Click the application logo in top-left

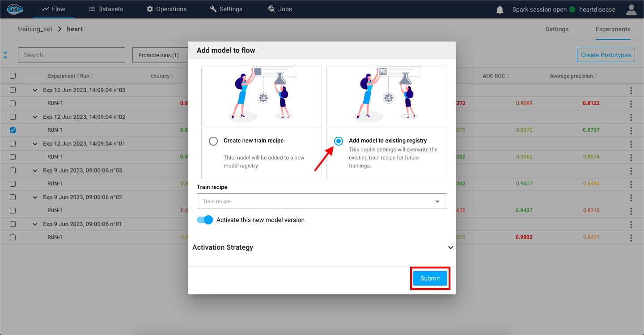coord(16,9)
